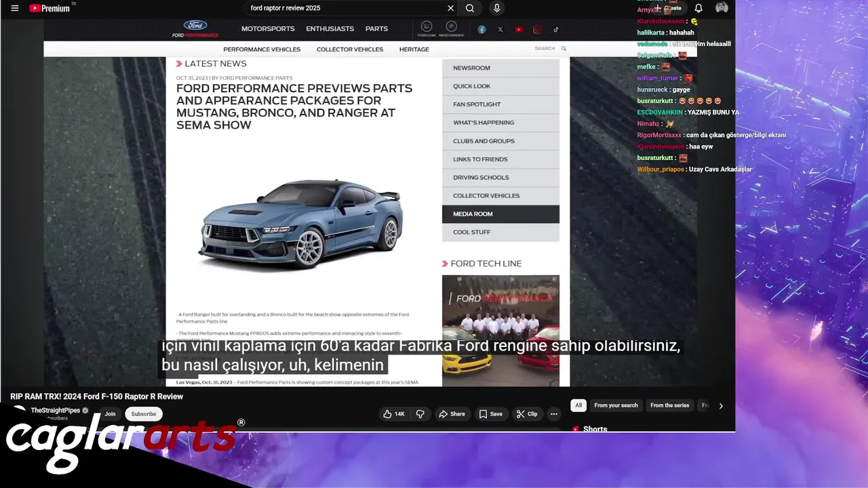Clear the search query with X
Image resolution: width=868 pixels, height=488 pixels.
pos(450,8)
